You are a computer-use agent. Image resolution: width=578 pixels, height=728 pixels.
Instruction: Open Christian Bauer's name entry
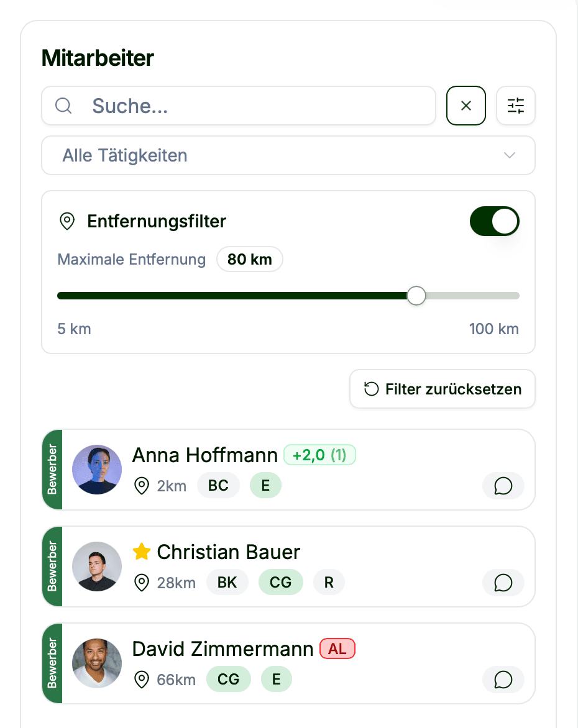[228, 552]
